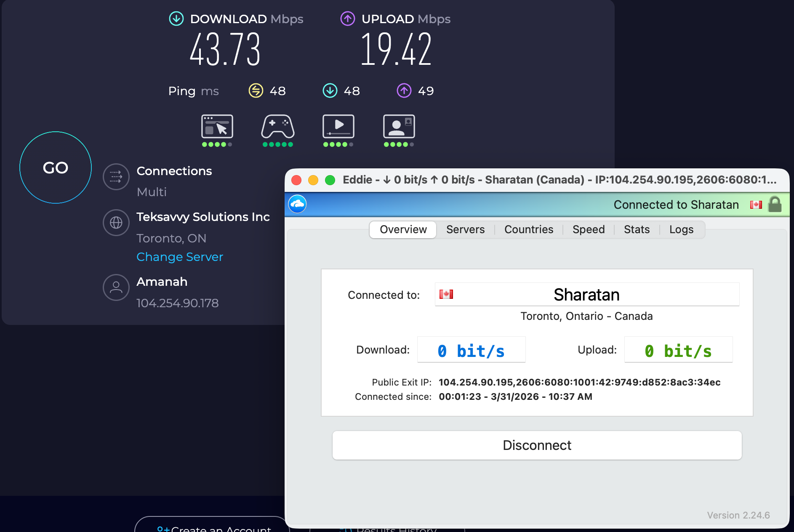Click the Connections arrows icon above Multi
794x532 pixels.
[x=116, y=177]
